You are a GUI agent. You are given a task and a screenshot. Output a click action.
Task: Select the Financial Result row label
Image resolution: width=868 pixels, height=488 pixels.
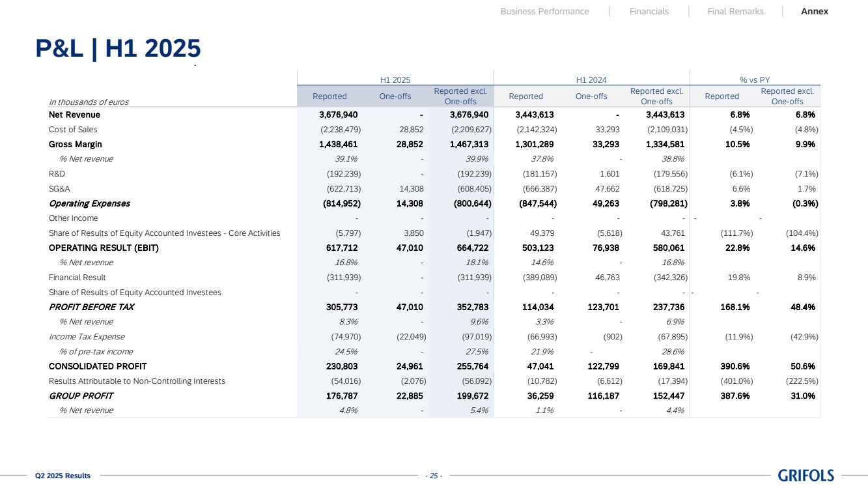pos(77,278)
